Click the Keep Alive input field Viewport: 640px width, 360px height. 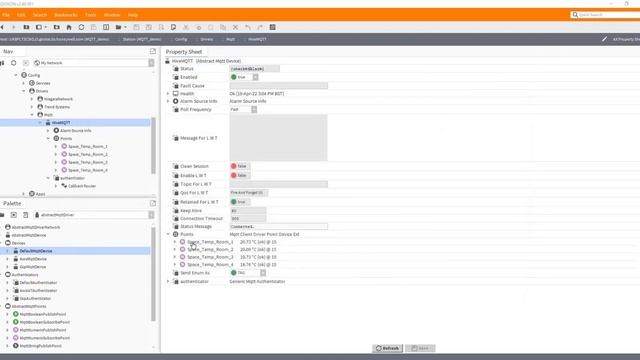[248, 211]
